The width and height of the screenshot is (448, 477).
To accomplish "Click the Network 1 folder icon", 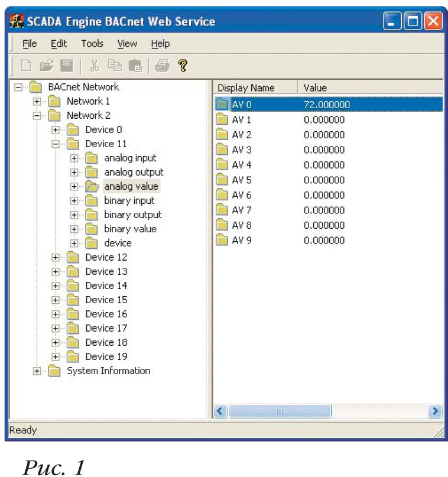I will click(54, 101).
